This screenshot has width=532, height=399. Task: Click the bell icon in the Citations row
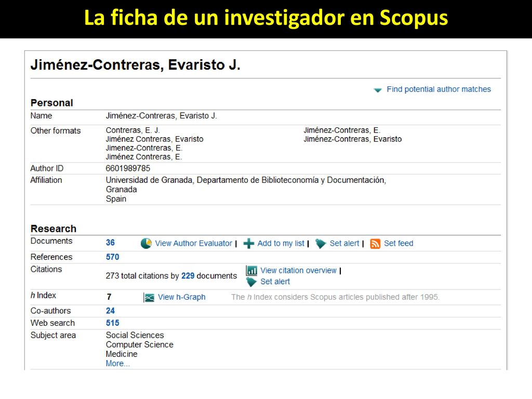click(x=251, y=282)
